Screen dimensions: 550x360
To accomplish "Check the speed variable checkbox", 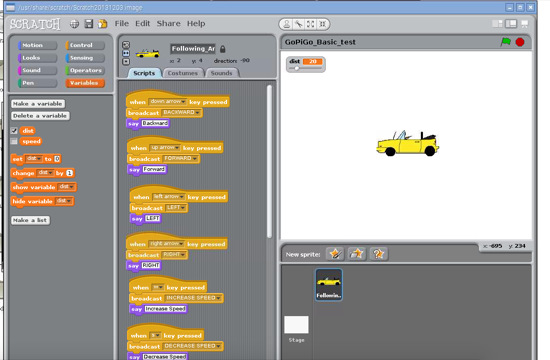I will coord(14,141).
